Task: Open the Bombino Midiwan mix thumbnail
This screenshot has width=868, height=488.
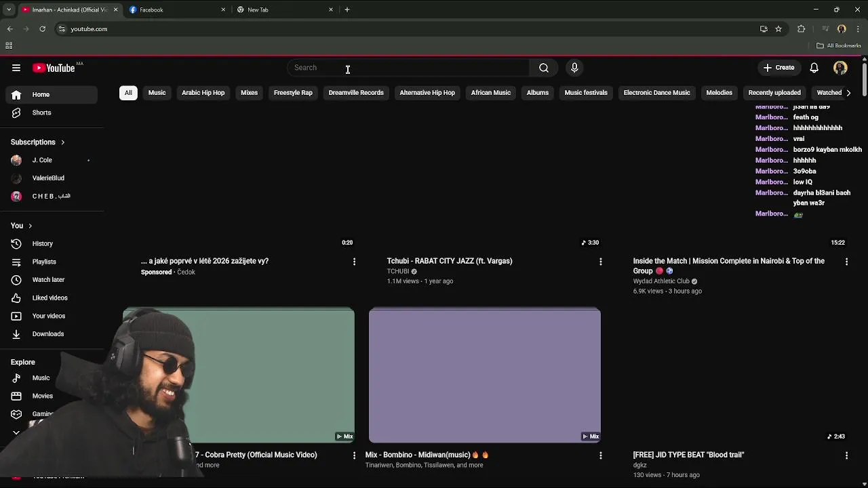Action: [485, 375]
